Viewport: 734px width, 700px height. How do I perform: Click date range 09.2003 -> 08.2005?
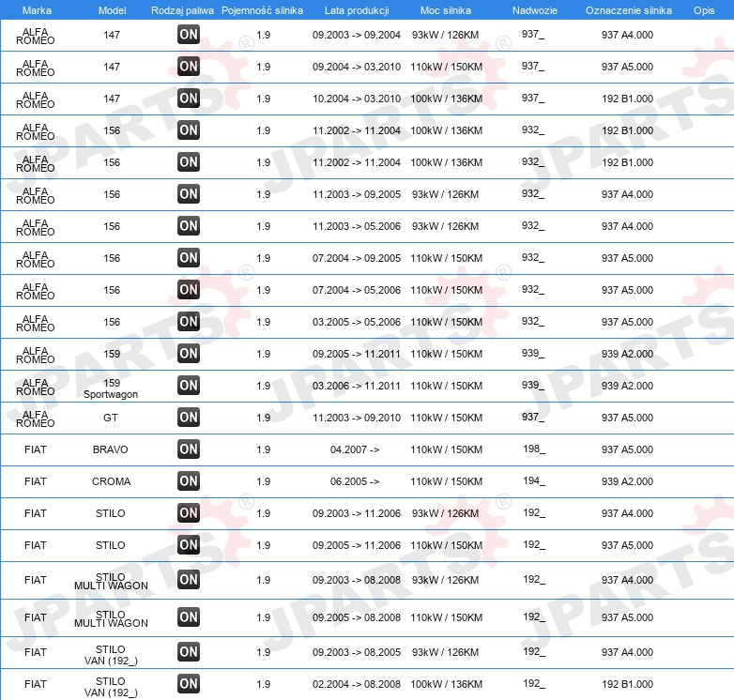point(357,652)
